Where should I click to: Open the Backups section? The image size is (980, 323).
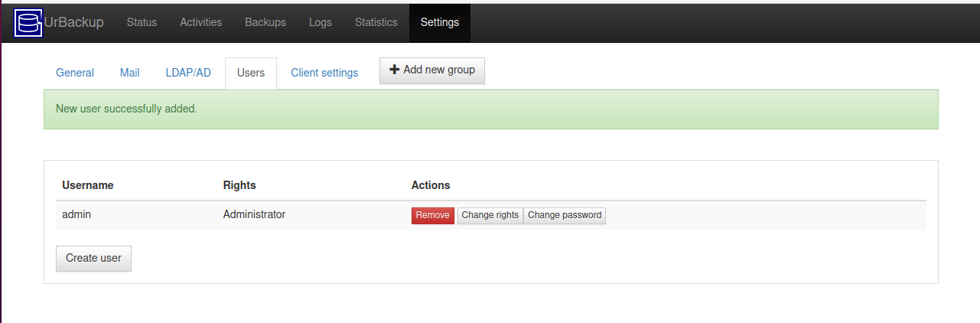coord(265,22)
